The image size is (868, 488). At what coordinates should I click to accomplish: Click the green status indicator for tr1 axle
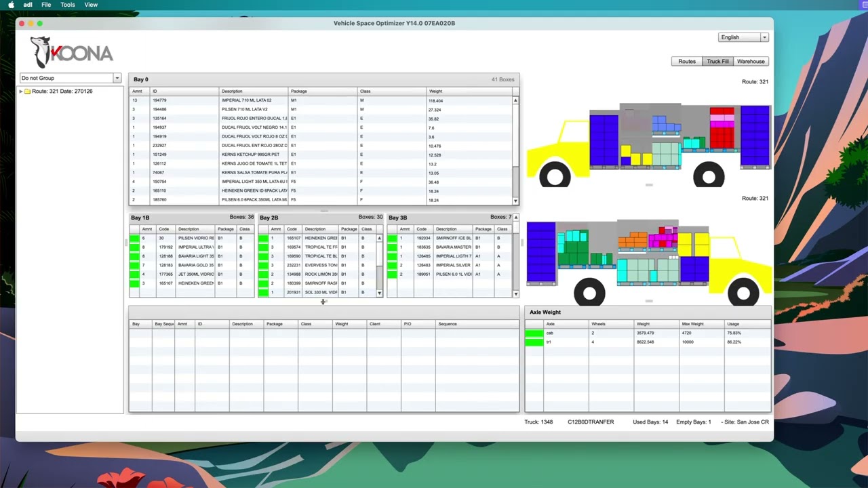(534, 342)
